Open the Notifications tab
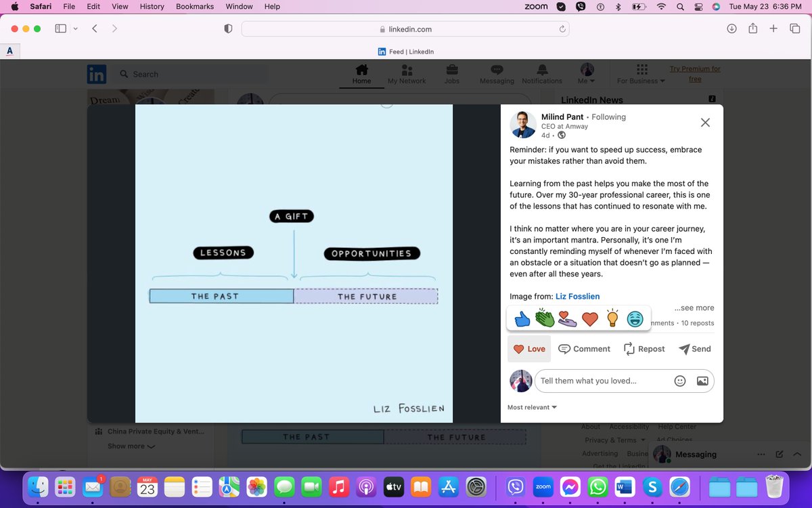812x508 pixels. (542, 75)
